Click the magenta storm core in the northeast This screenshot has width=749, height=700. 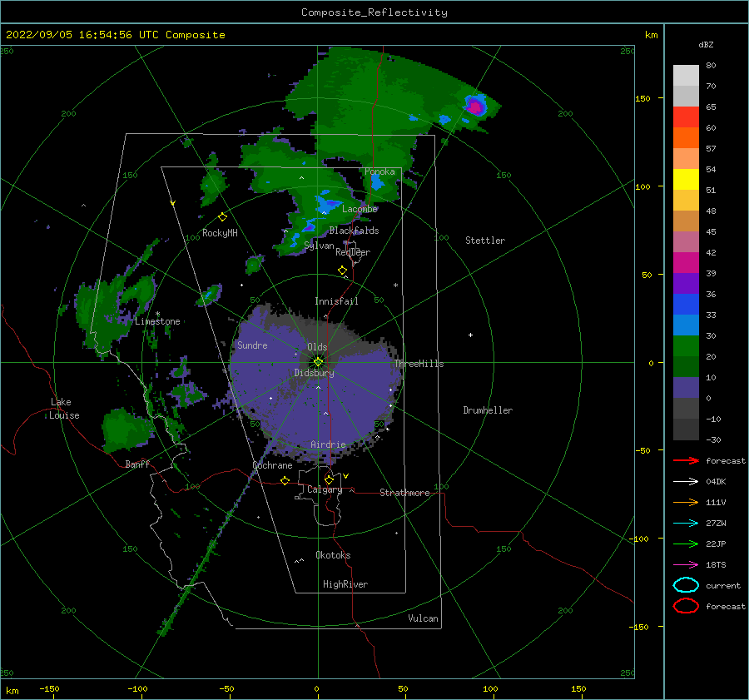click(x=476, y=106)
